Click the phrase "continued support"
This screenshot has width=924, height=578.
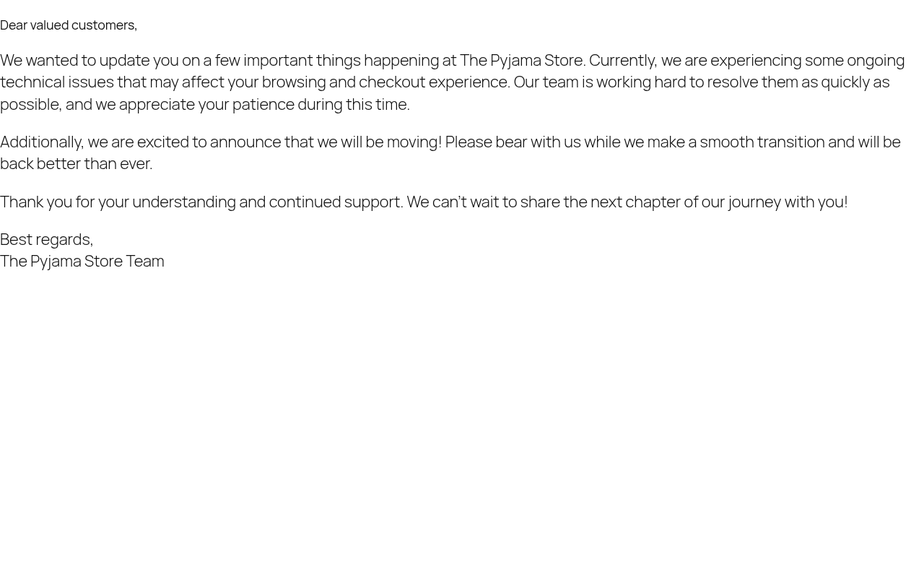pos(335,202)
